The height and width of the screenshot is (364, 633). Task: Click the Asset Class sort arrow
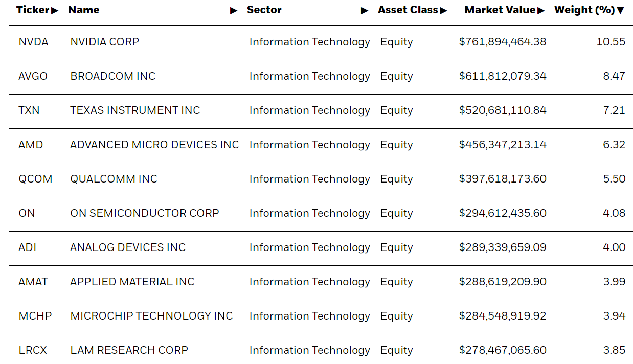click(x=443, y=10)
